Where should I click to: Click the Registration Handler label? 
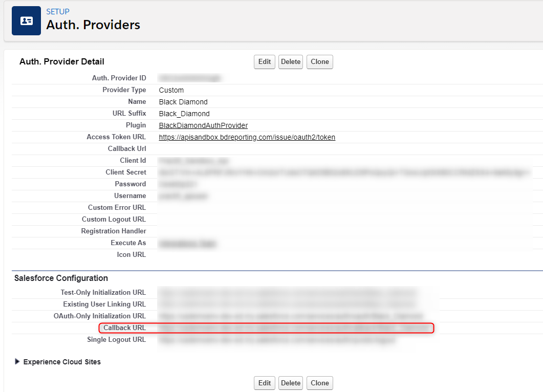tap(114, 231)
